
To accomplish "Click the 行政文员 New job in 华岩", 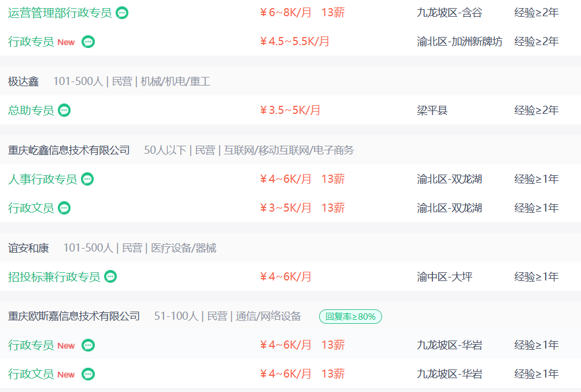I will pos(42,374).
